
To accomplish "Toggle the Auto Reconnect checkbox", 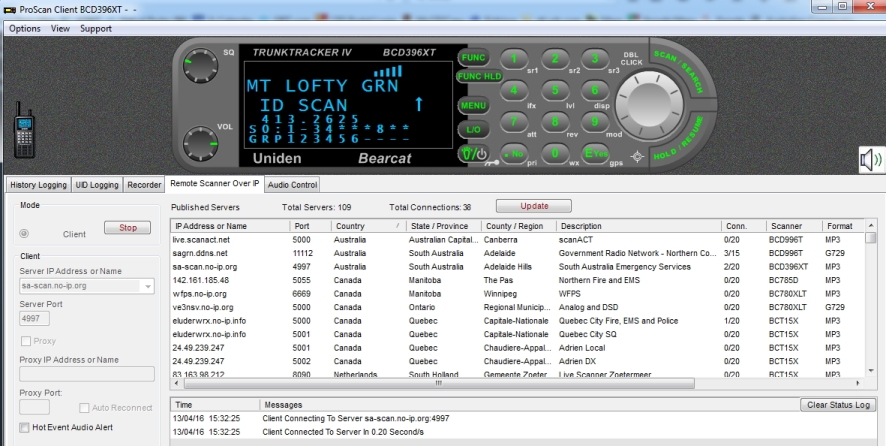I will (x=84, y=408).
